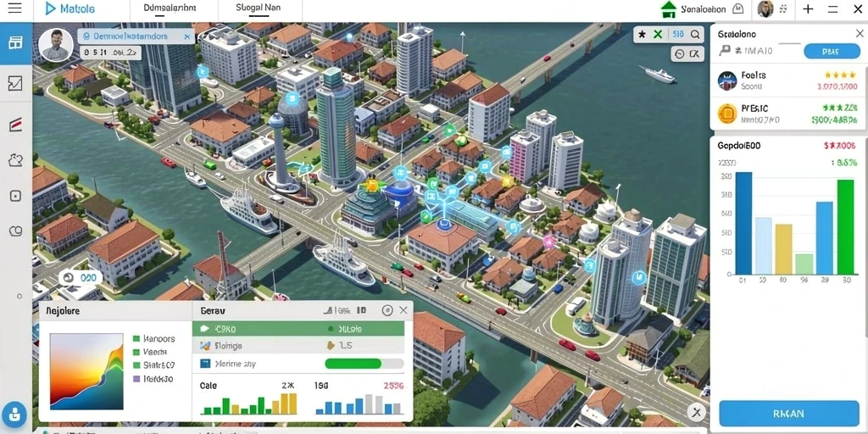The width and height of the screenshot is (868, 434).
Task: Click the green progress bar in Gerav panel
Action: [x=364, y=364]
